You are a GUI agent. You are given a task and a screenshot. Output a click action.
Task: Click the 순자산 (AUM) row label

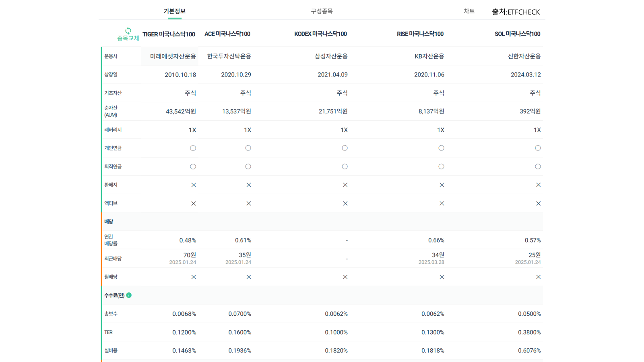point(111,111)
